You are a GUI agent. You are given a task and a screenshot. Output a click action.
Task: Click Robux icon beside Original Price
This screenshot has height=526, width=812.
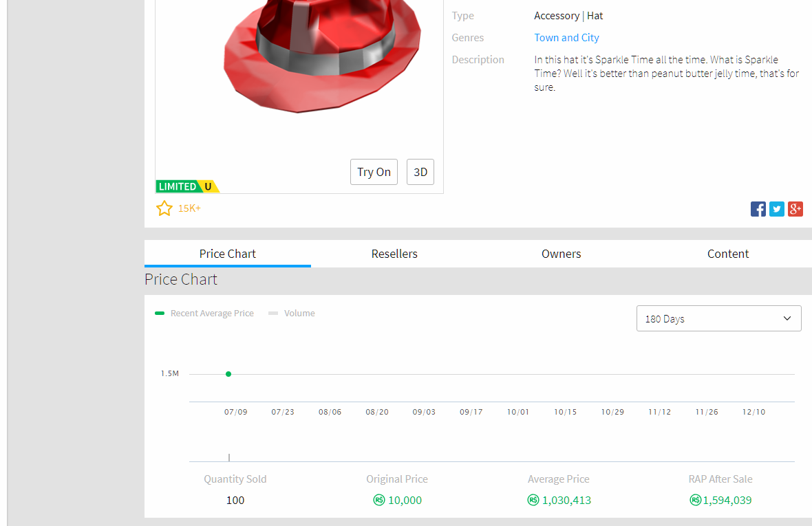pyautogui.click(x=378, y=501)
